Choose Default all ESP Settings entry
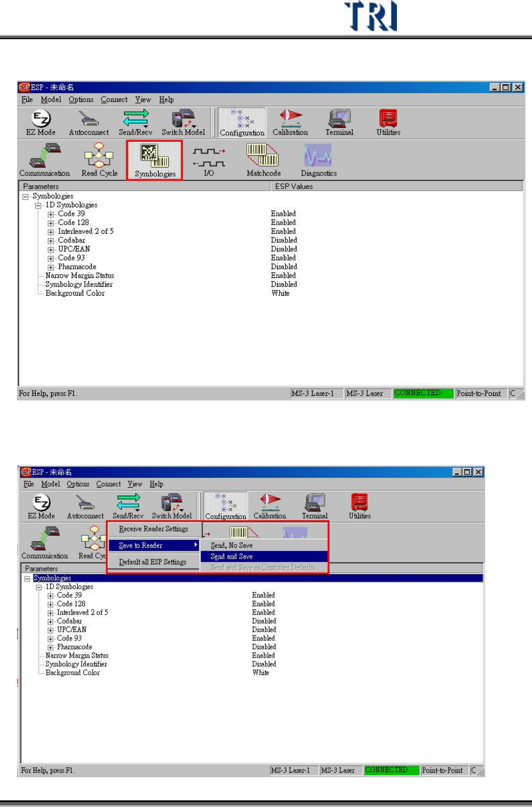Screen dimensions: 532x807 153,562
